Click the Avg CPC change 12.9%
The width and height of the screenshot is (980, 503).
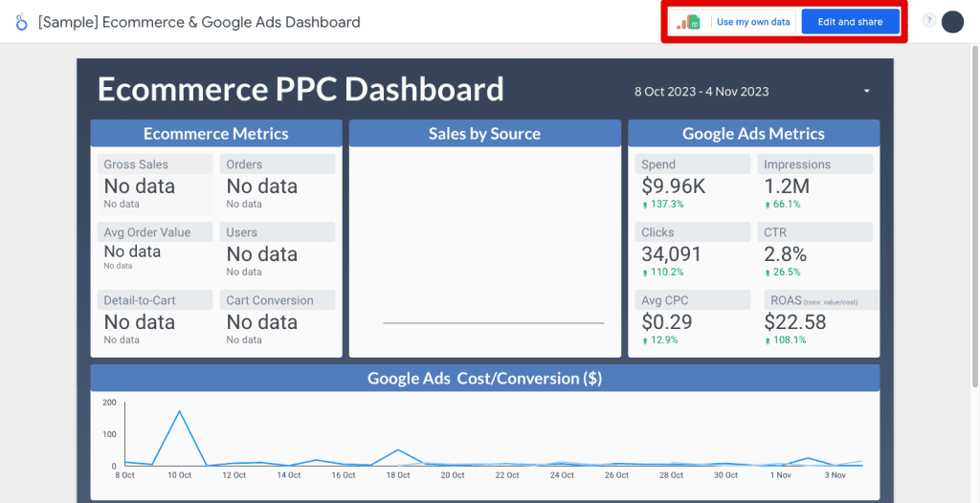click(x=660, y=339)
